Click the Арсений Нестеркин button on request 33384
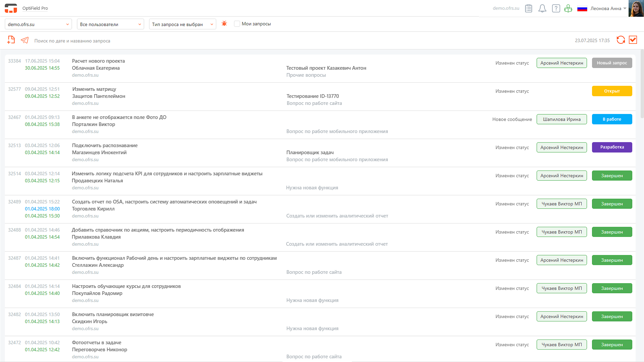Image resolution: width=644 pixels, height=362 pixels. (x=561, y=63)
